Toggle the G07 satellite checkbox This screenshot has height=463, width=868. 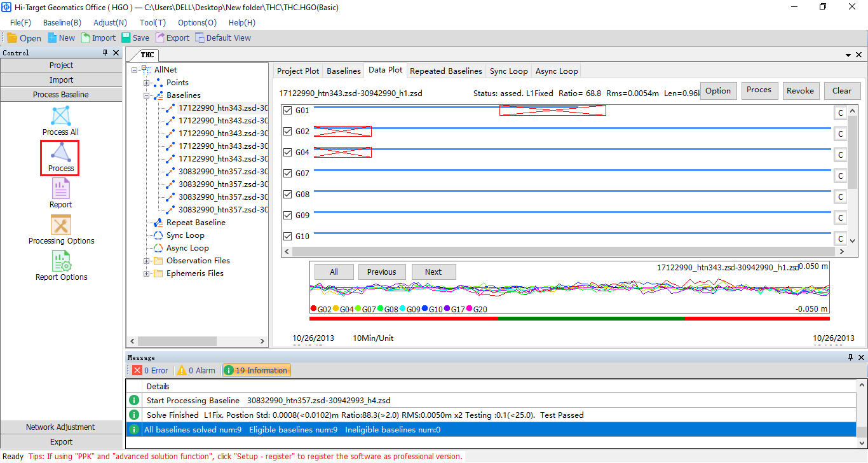(287, 174)
